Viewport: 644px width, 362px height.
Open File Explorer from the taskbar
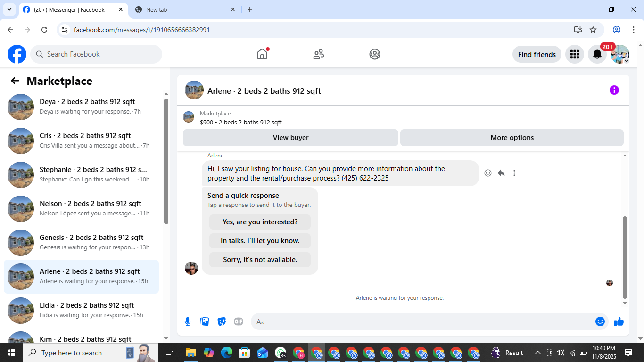click(x=190, y=353)
